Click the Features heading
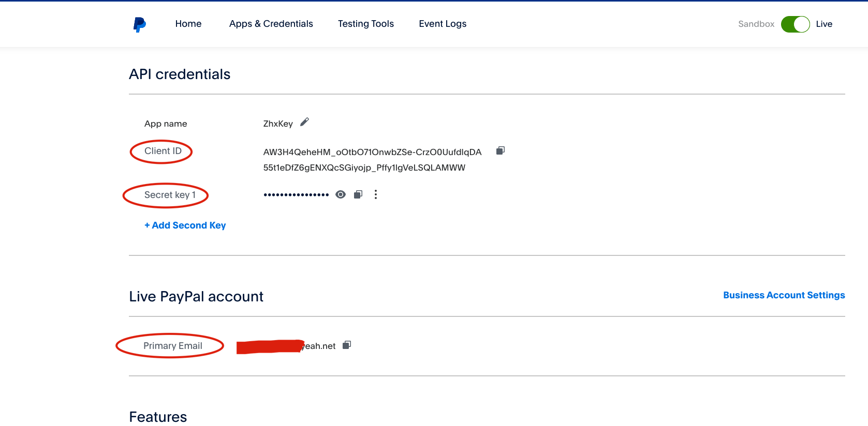The height and width of the screenshot is (426, 868). (158, 417)
